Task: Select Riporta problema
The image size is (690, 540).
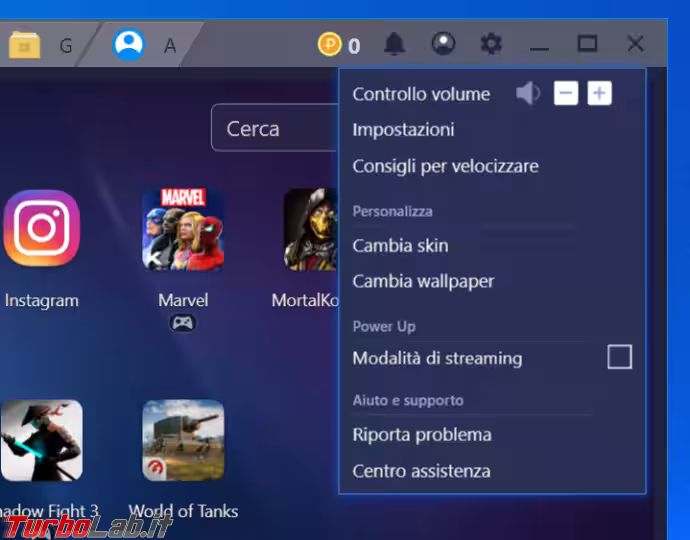Action: coord(422,435)
